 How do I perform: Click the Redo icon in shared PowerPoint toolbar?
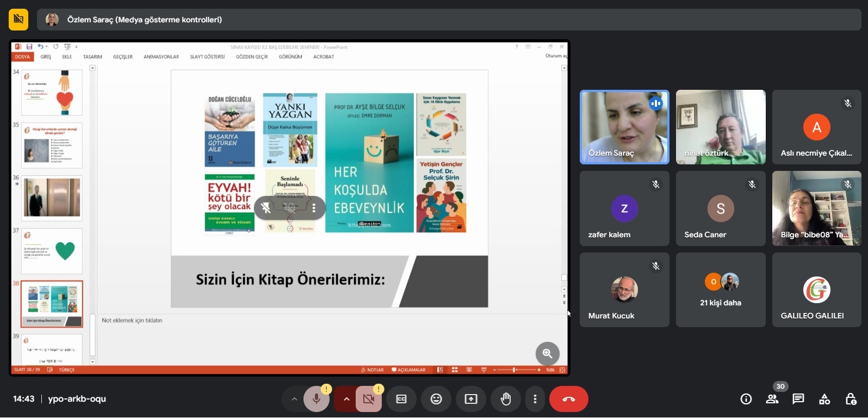click(55, 47)
